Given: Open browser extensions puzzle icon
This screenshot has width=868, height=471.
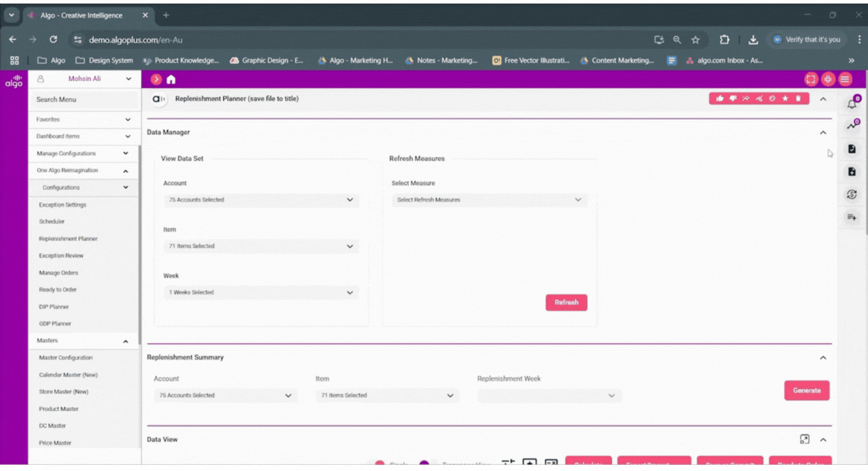Looking at the screenshot, I should pyautogui.click(x=724, y=40).
